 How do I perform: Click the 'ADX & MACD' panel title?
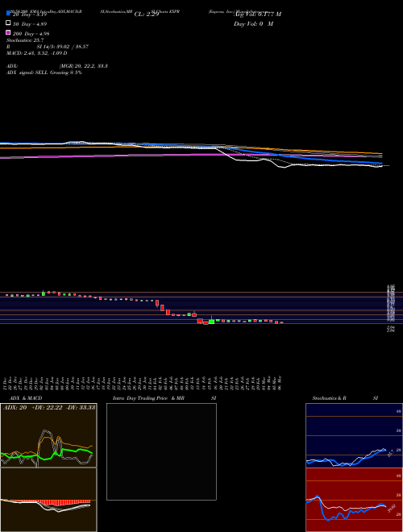coord(26,398)
